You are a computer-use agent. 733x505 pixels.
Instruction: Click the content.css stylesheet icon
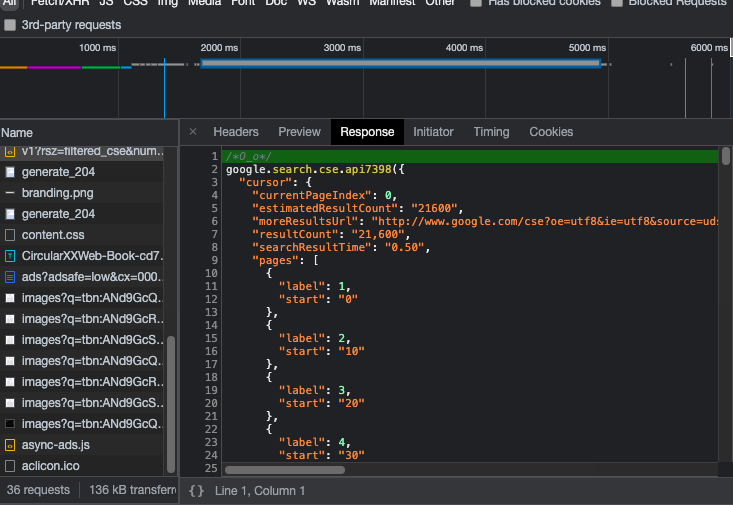pyautogui.click(x=10, y=235)
